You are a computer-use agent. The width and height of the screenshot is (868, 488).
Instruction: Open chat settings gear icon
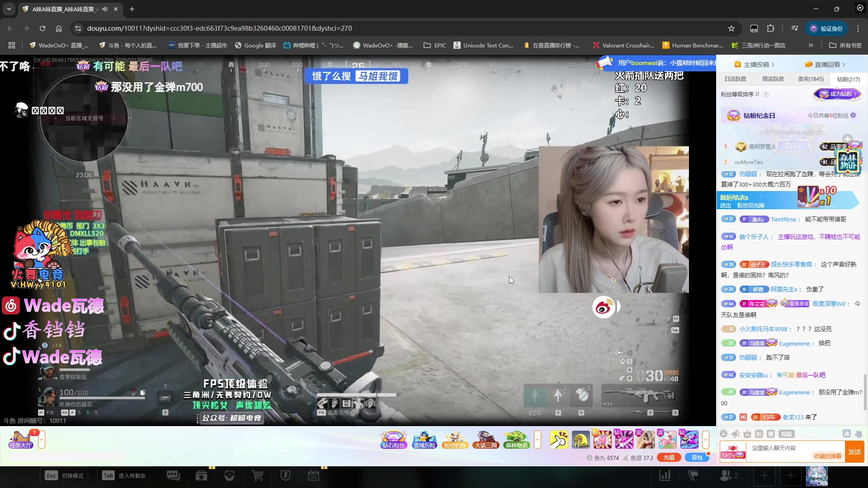coord(859,434)
